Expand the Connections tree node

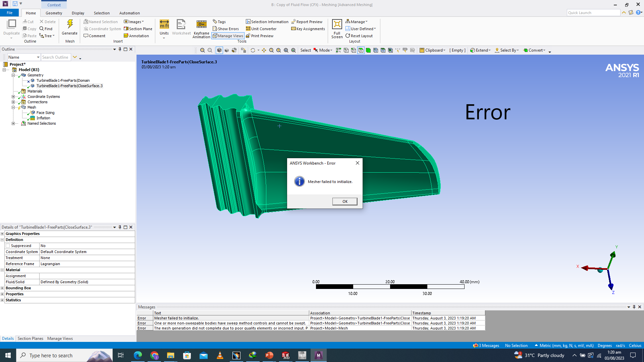click(13, 102)
